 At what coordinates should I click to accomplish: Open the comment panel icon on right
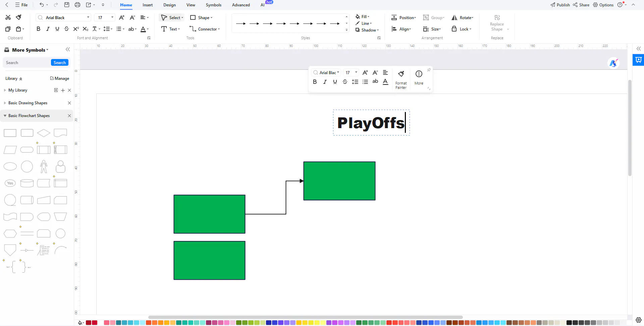[x=638, y=60]
